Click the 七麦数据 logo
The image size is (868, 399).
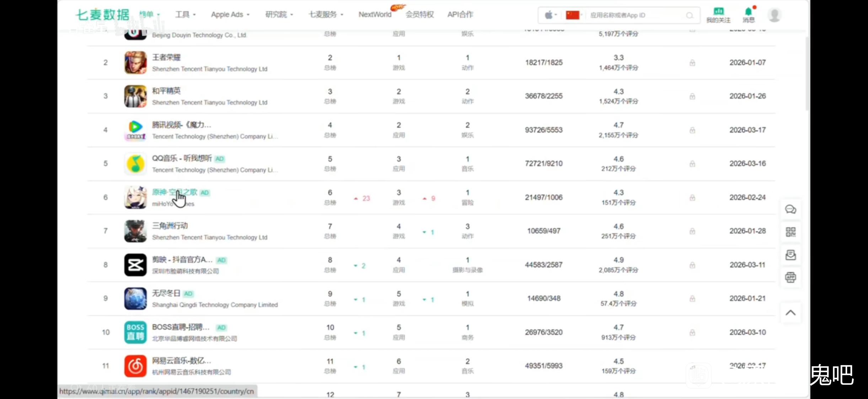pyautogui.click(x=102, y=15)
